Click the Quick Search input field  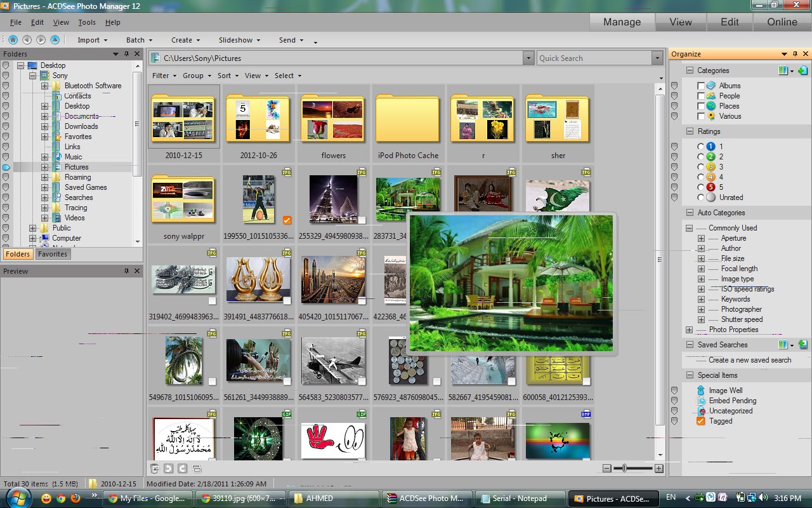point(593,58)
